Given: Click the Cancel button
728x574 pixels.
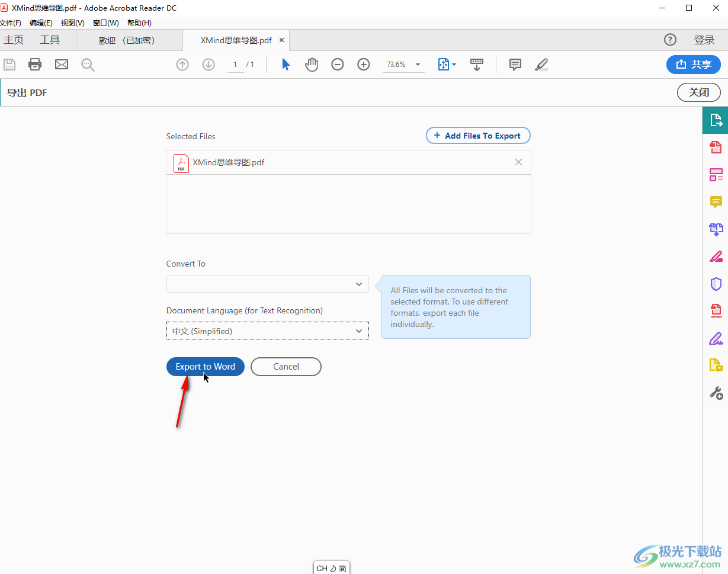Looking at the screenshot, I should click(x=286, y=367).
